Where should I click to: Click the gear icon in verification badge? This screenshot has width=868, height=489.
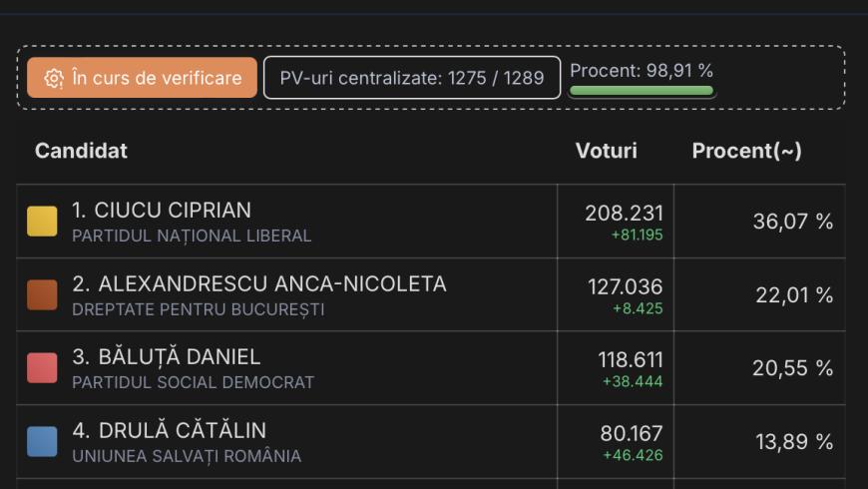pyautogui.click(x=54, y=78)
